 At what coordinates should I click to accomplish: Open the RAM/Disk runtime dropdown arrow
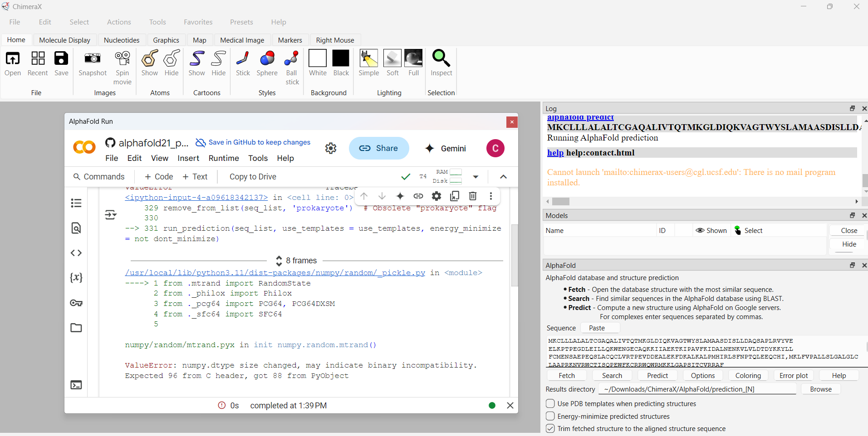476,177
